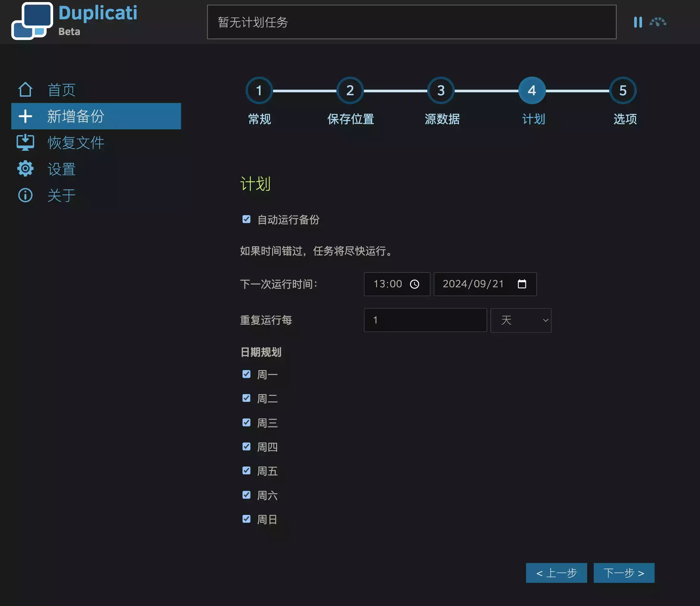700x606 pixels.
Task: Click the 重复运行每 number input field
Action: click(425, 320)
